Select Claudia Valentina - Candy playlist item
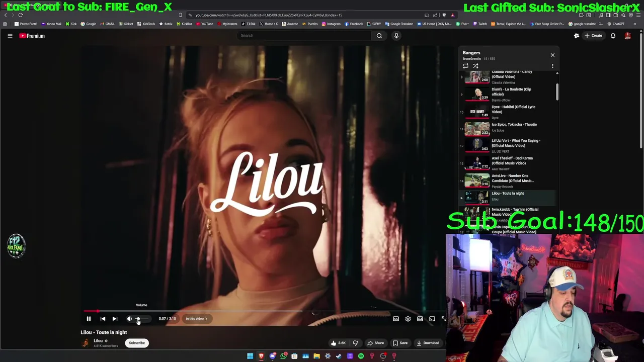 (x=507, y=77)
